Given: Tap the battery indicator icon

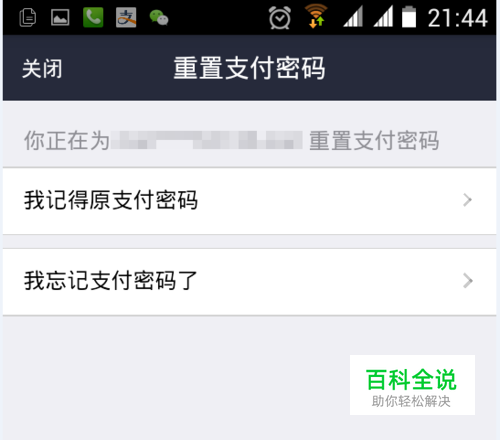Looking at the screenshot, I should click(409, 17).
